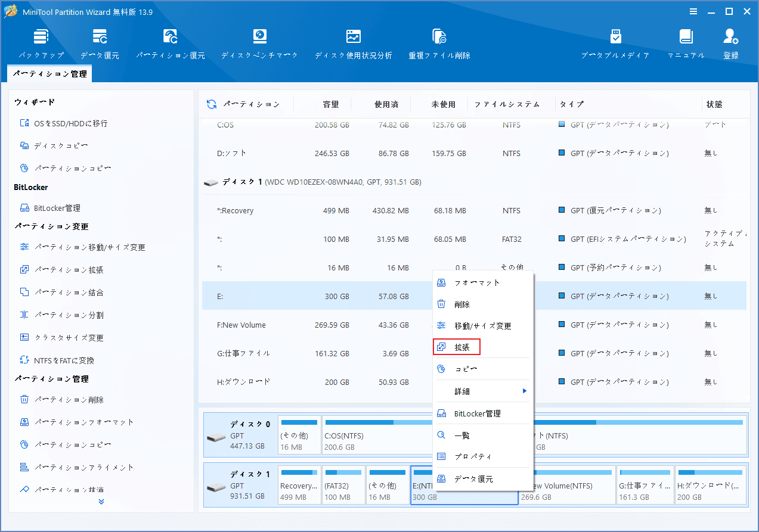Select パーティション移動/サイズ変更 in the sidebar
Screen dimensions: 759x532
pyautogui.click(x=83, y=247)
